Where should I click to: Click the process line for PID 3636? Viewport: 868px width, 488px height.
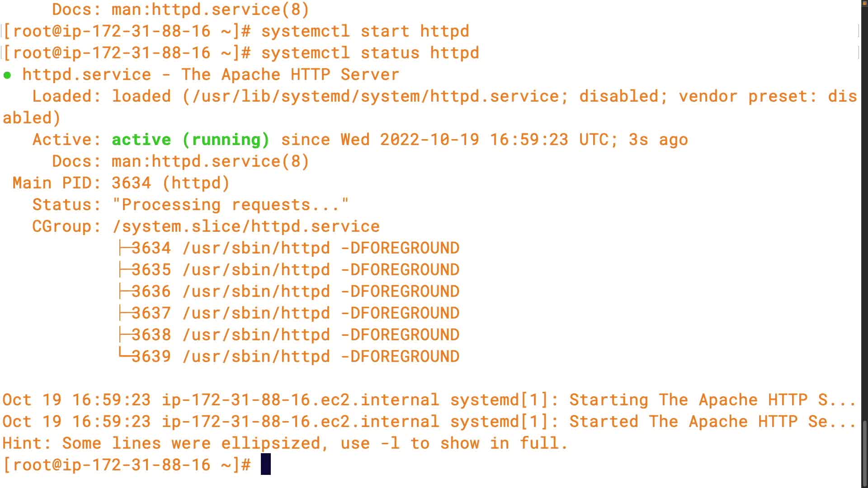coord(295,291)
